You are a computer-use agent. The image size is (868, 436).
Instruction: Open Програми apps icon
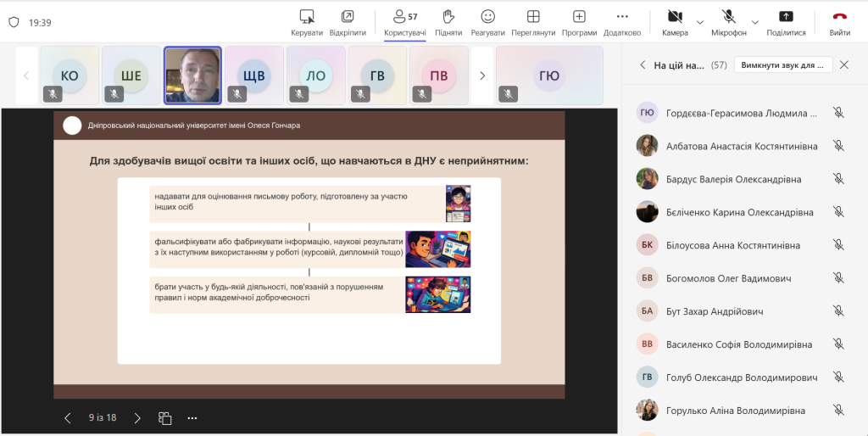[x=579, y=16]
